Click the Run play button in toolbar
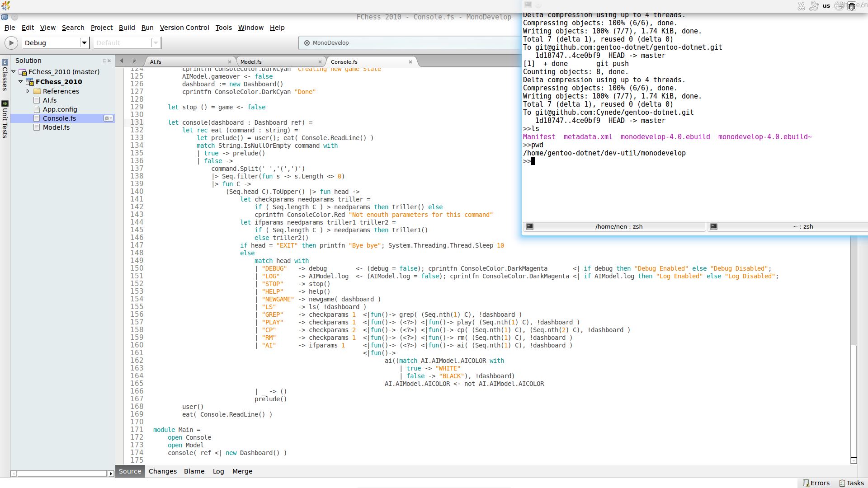The width and height of the screenshot is (868, 488). tap(11, 43)
